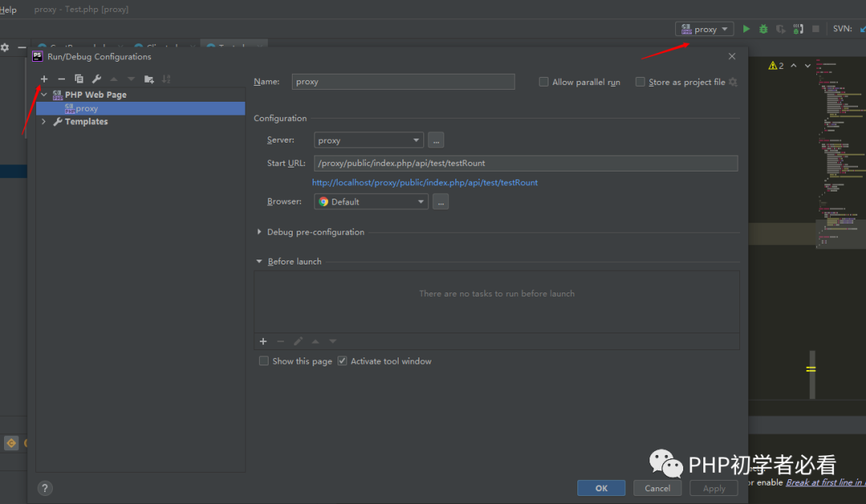The width and height of the screenshot is (866, 504).
Task: Create new folder for configurations
Action: [x=148, y=79]
